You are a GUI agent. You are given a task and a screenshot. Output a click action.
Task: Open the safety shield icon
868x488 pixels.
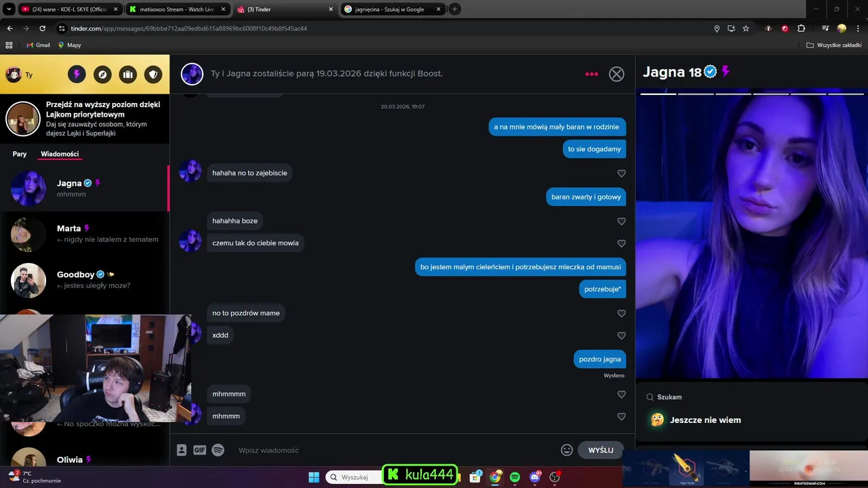pyautogui.click(x=153, y=75)
